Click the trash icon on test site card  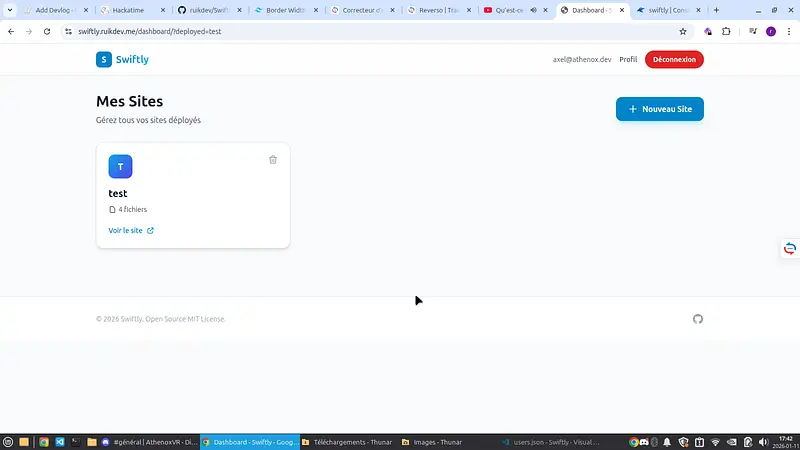click(273, 160)
